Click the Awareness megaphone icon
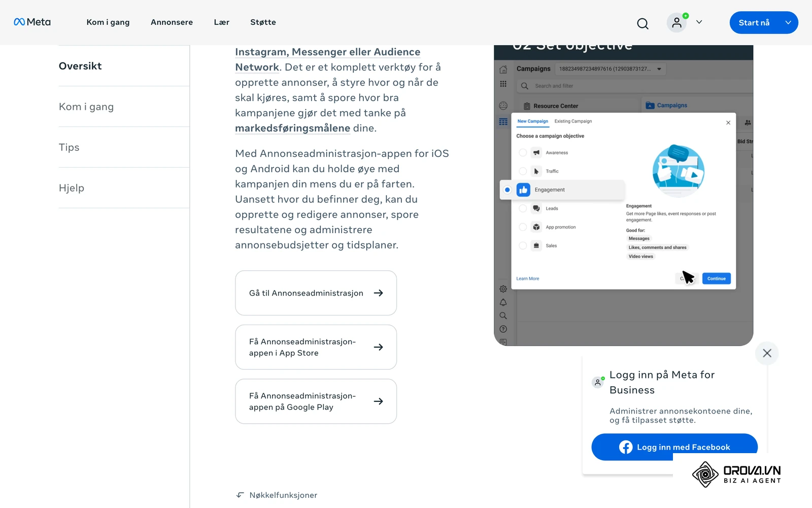812x508 pixels. (536, 152)
